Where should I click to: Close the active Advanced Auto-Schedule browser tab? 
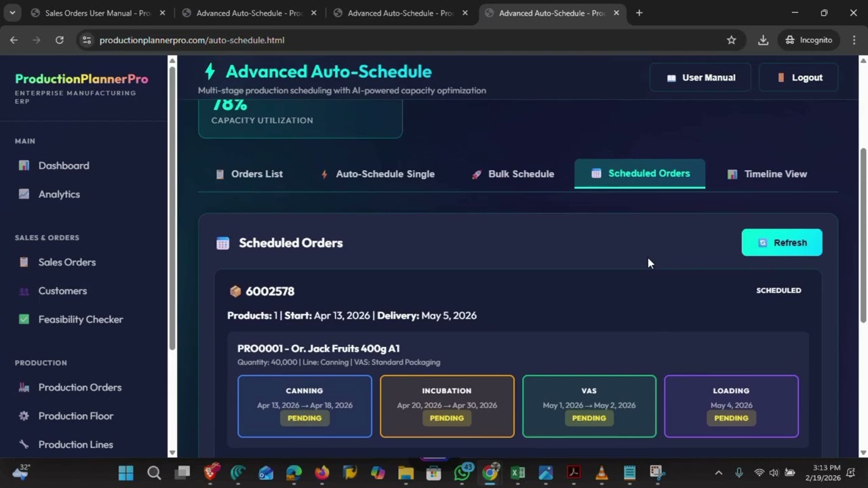coord(616,13)
